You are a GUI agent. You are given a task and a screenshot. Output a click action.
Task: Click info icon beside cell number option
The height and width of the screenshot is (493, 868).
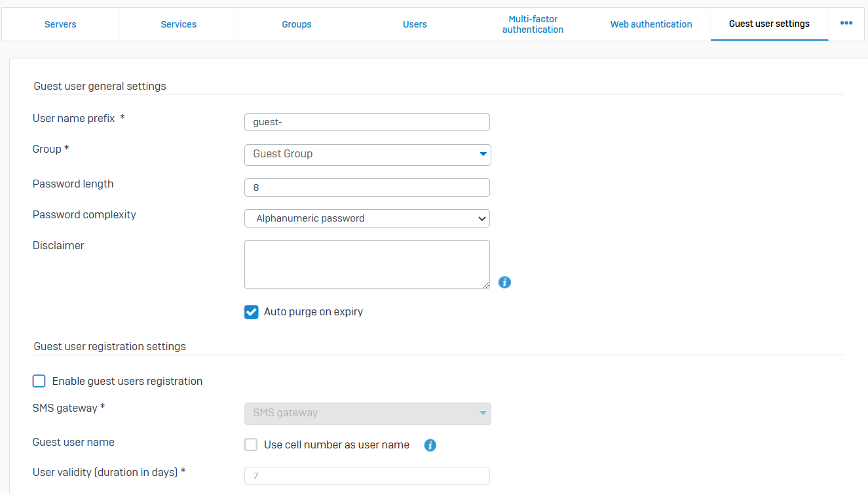click(x=430, y=445)
